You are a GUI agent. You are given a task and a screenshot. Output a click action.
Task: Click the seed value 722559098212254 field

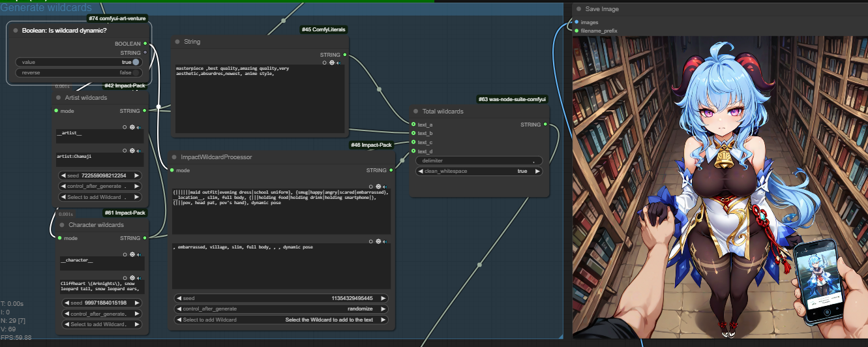point(100,175)
